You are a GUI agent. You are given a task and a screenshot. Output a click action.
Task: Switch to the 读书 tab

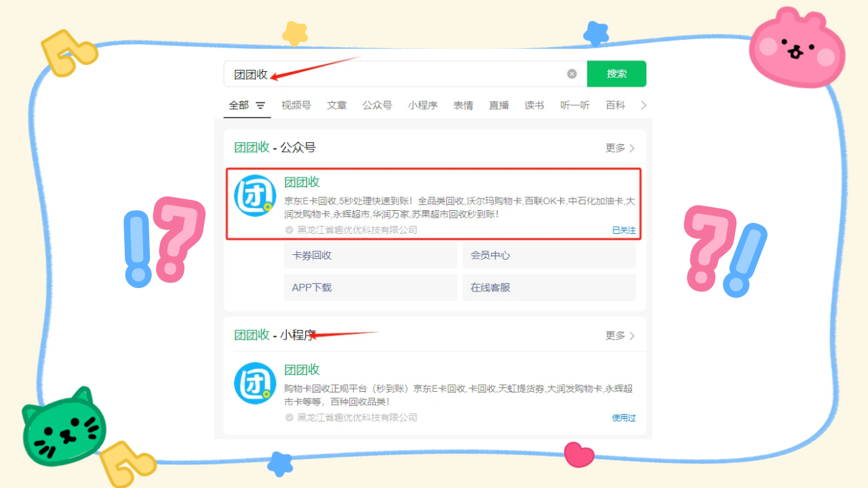pos(534,105)
